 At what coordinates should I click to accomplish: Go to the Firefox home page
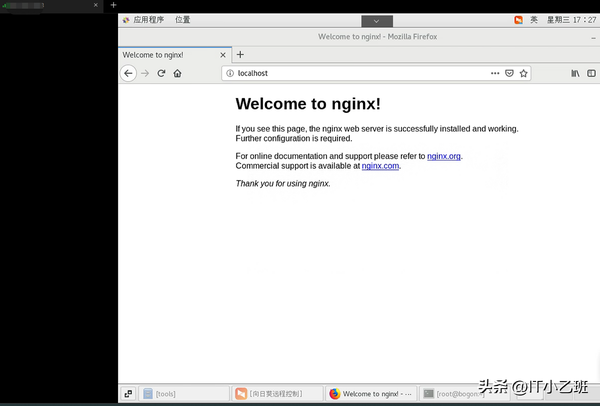[177, 73]
